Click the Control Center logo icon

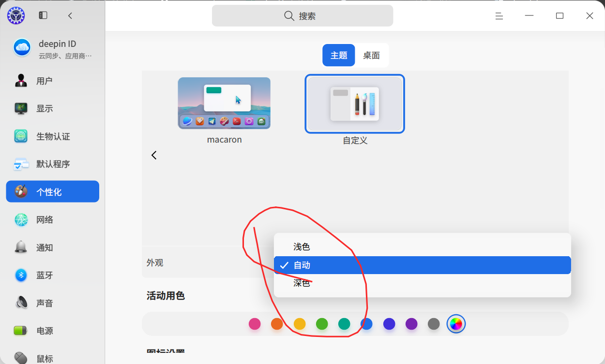(x=16, y=16)
